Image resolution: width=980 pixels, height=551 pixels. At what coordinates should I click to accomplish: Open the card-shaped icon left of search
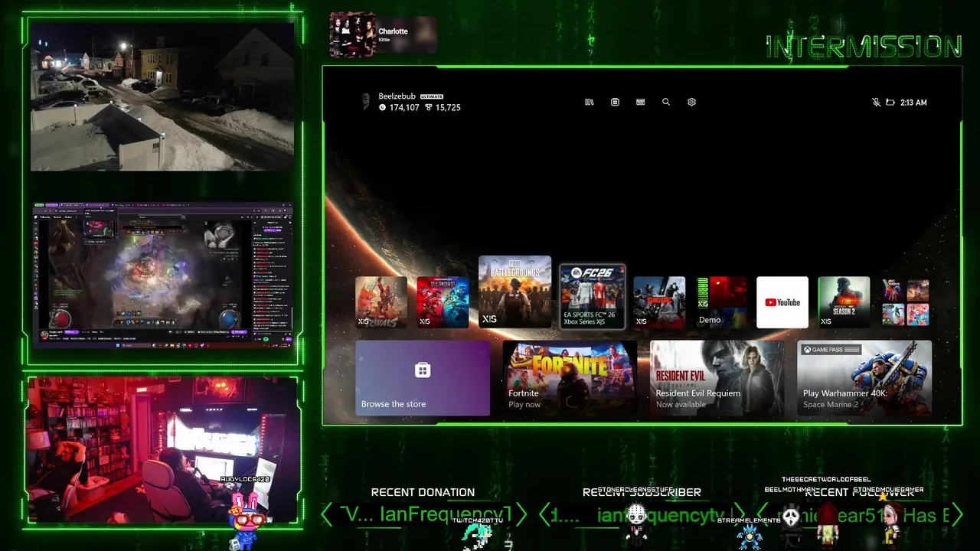click(x=640, y=102)
